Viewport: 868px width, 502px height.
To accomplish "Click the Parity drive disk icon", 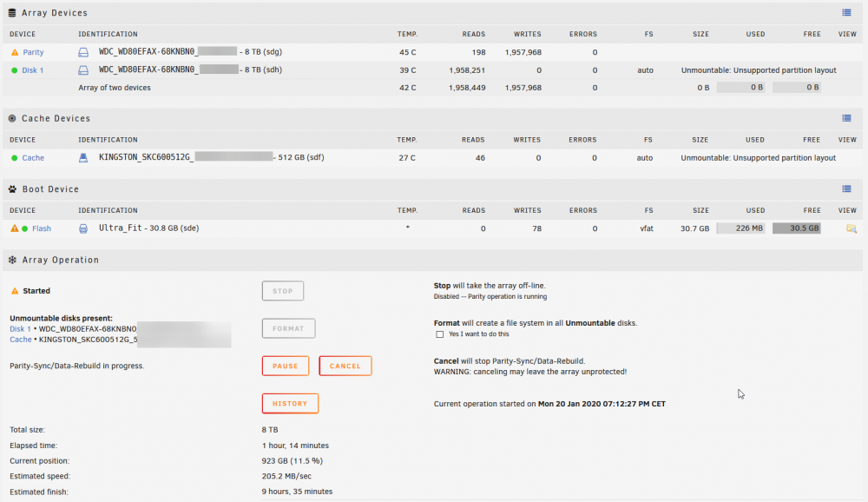I will (x=83, y=52).
